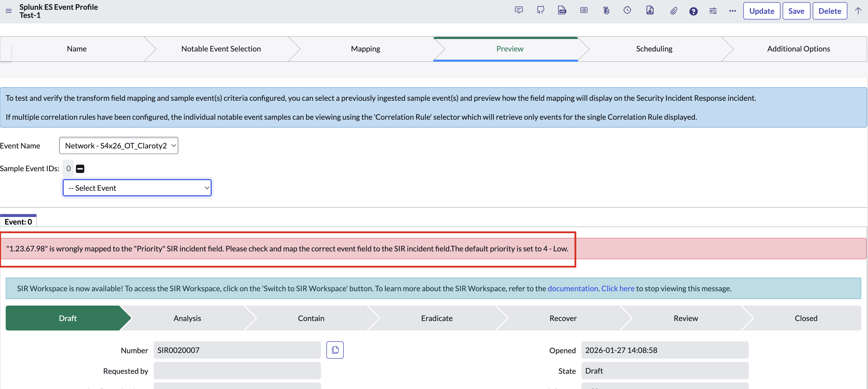
Task: Click the Save button
Action: [x=796, y=11]
